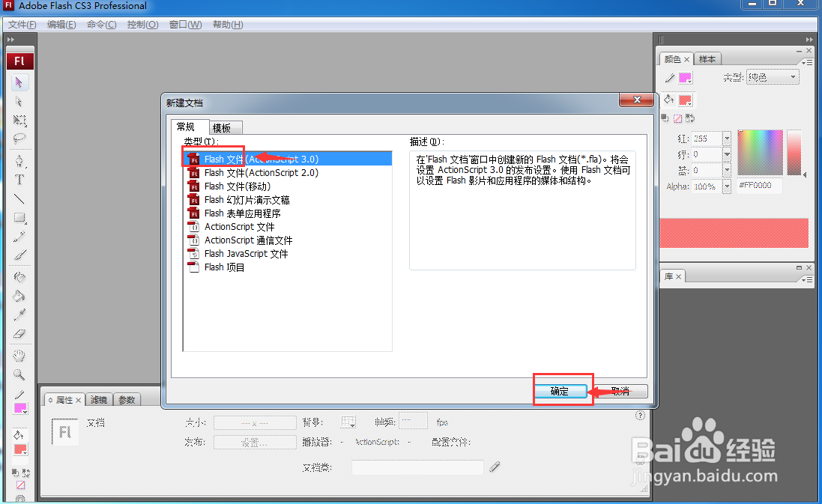This screenshot has height=504, width=822.
Task: Open the Library panel options menu
Action: coord(808,280)
